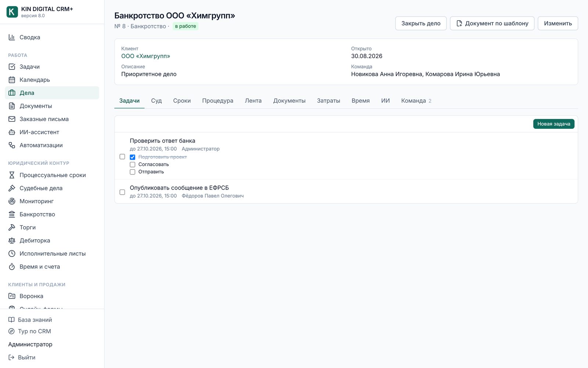Show the Лента tab

(x=253, y=101)
